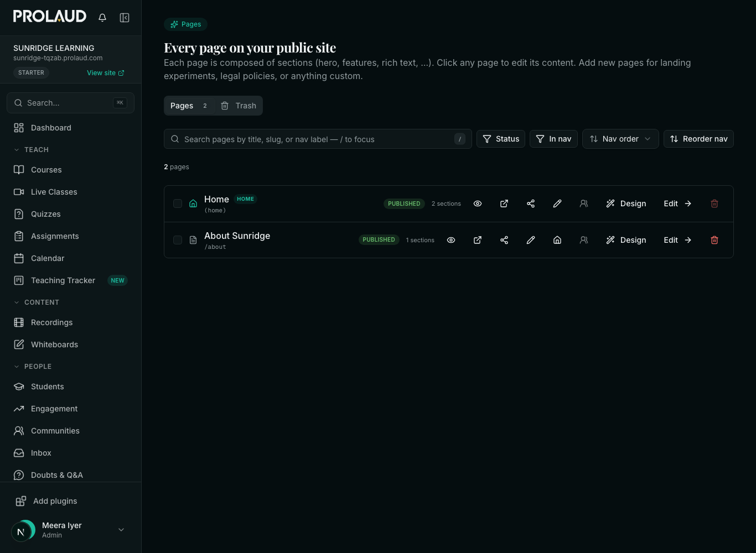Screen dimensions: 756x553
Task: Open Assignments in sidebar
Action: coord(70,236)
